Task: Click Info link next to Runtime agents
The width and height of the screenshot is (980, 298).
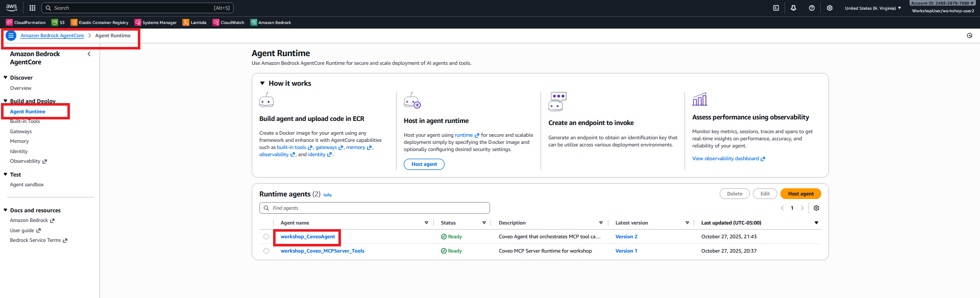Action: (327, 195)
